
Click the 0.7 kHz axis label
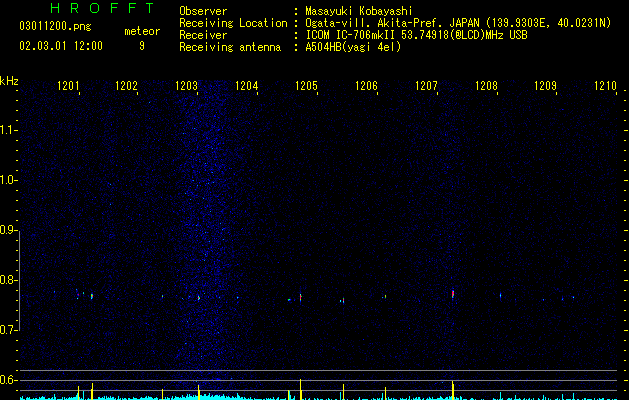pyautogui.click(x=8, y=330)
